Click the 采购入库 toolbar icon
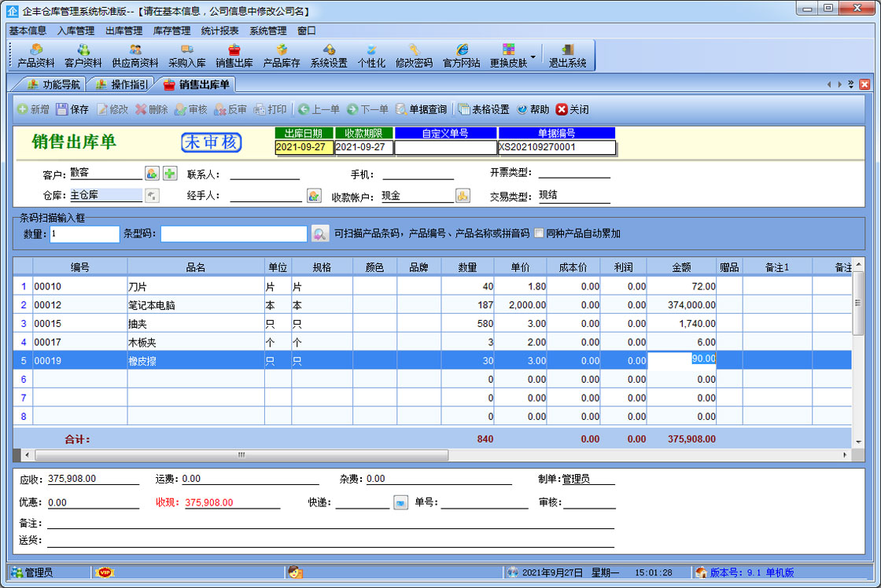Screen dimensions: 881x588 tap(186, 56)
